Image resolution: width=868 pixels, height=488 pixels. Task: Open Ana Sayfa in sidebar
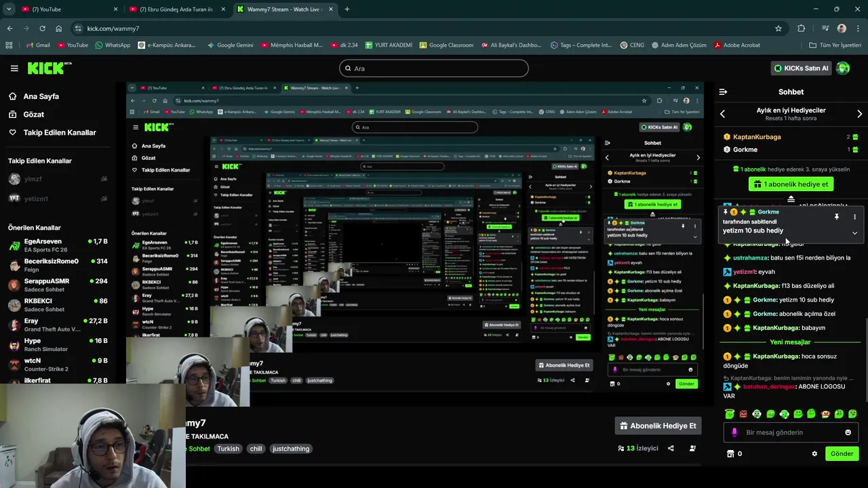[41, 96]
